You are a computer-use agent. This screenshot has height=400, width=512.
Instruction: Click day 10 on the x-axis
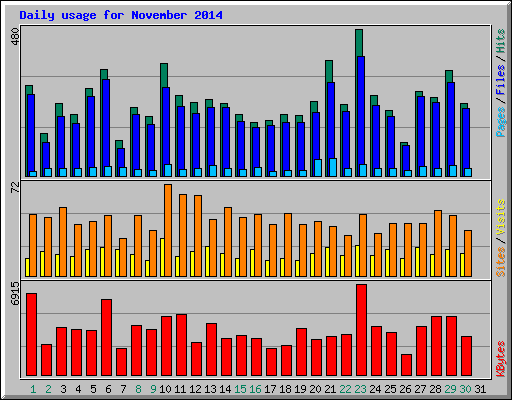(165, 389)
